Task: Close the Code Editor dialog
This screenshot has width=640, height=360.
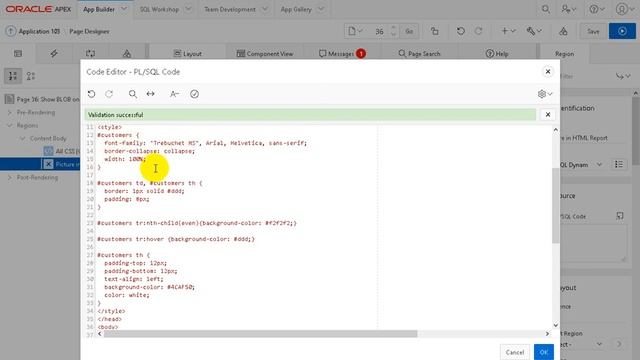Action: coord(548,71)
